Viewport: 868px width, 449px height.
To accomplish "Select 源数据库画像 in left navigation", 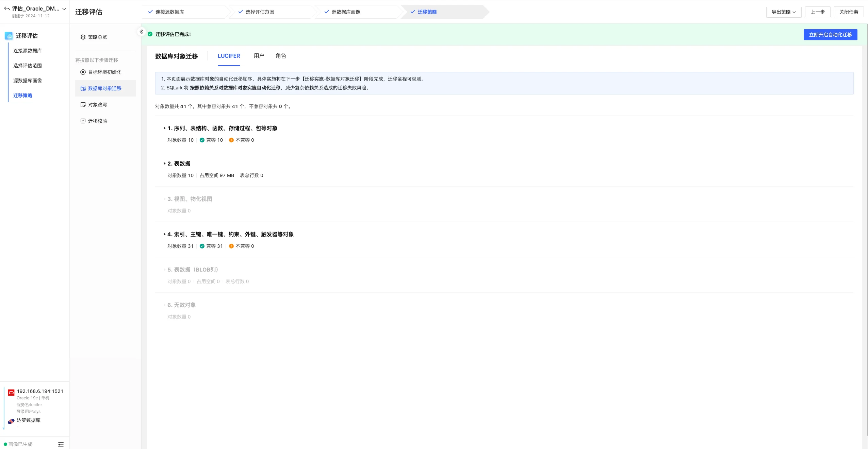I will pos(28,81).
